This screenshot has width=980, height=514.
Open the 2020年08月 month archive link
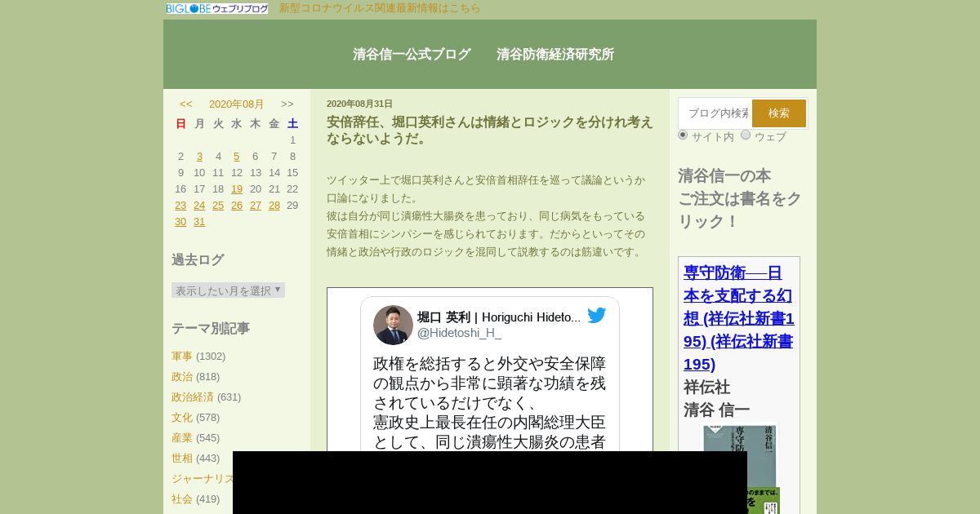click(x=237, y=104)
